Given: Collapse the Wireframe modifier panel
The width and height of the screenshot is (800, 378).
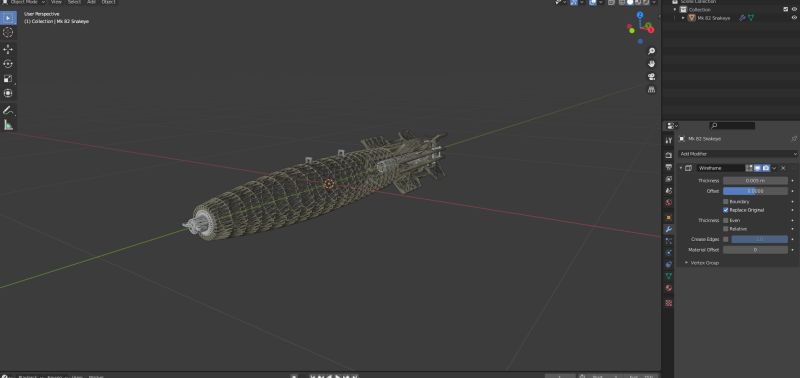Looking at the screenshot, I should click(x=681, y=168).
